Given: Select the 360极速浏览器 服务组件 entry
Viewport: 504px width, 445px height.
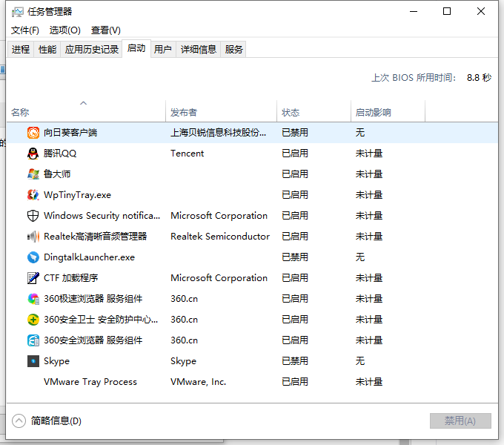Looking at the screenshot, I should pyautogui.click(x=93, y=299).
